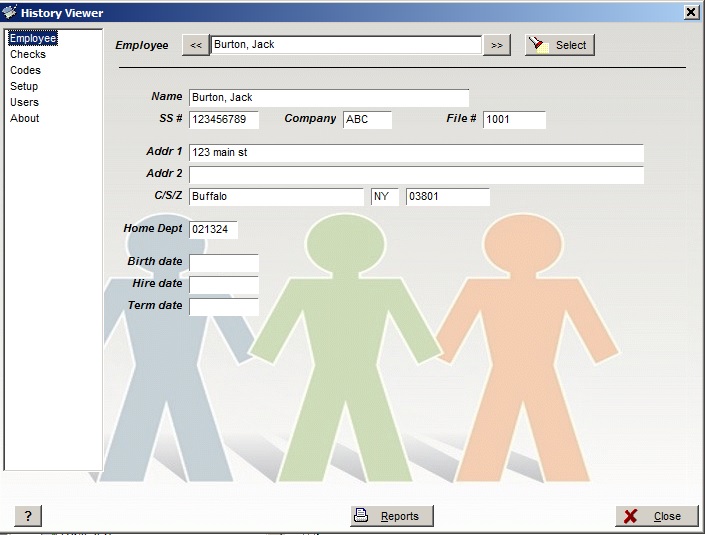The image size is (705, 535).
Task: Click the Birth date label
Action: (x=155, y=261)
